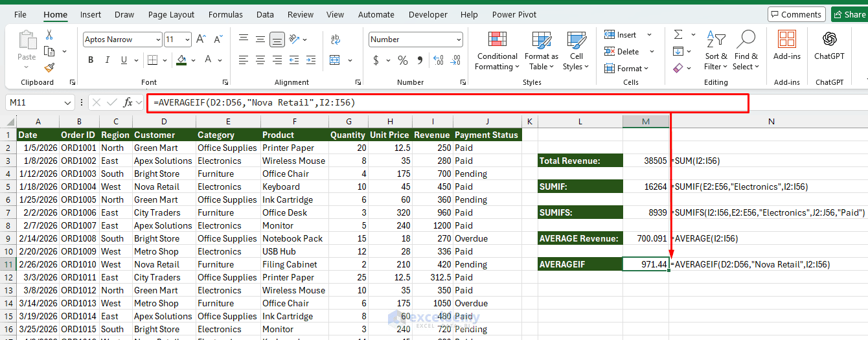
Task: Apply Comma Style number format
Action: click(420, 60)
